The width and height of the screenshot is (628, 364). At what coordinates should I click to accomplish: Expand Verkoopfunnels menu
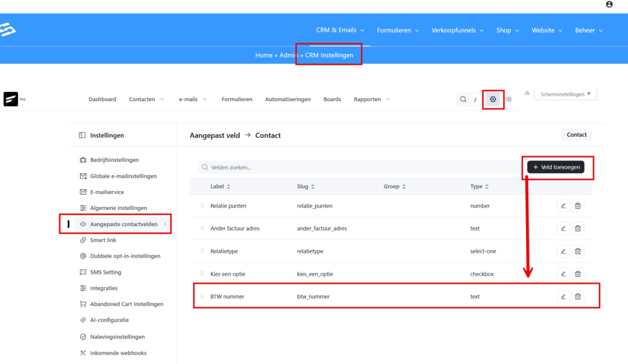pos(458,31)
